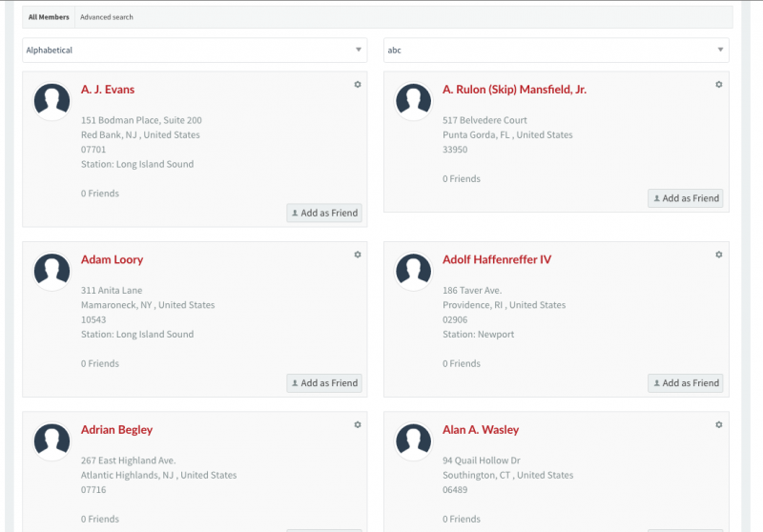Open the Alphabetical sort dropdown
763x532 pixels.
coord(195,50)
